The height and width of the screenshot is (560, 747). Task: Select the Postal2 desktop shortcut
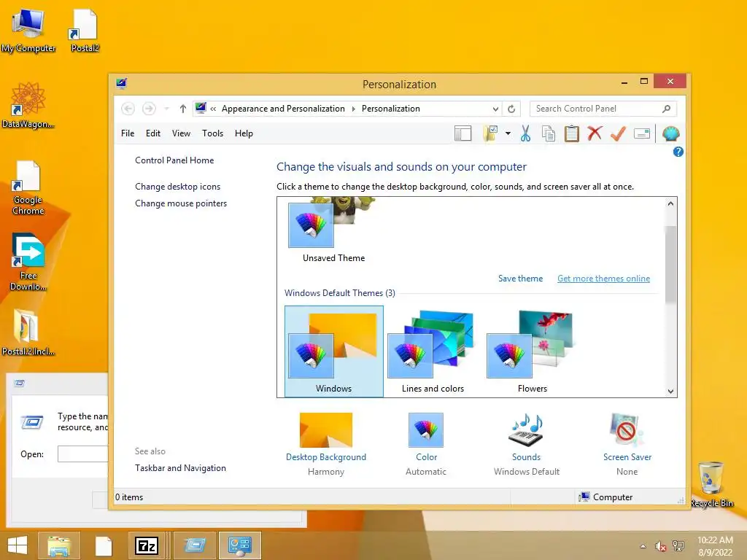click(x=85, y=31)
